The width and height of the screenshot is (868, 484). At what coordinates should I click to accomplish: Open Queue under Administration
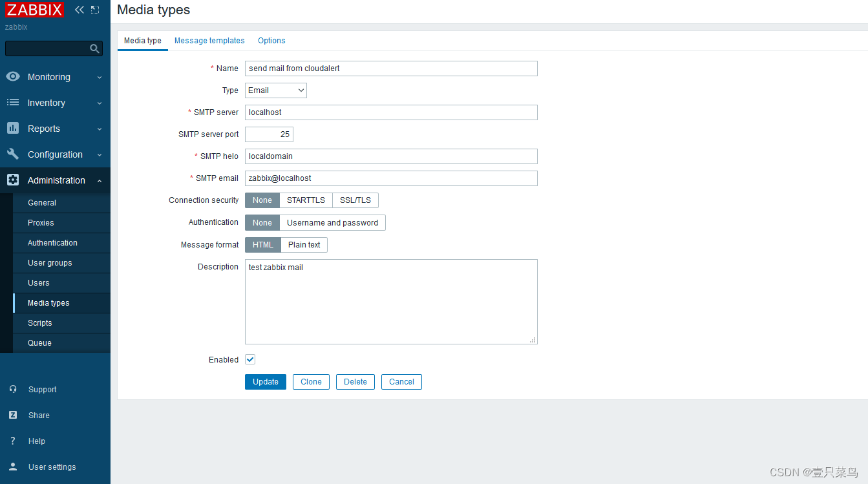[61, 342]
